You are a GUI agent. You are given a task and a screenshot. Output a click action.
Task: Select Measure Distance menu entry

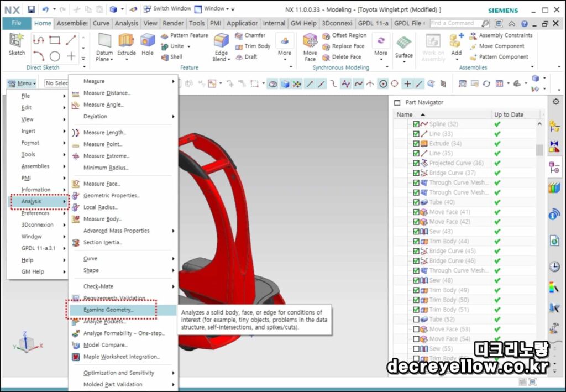(123, 93)
